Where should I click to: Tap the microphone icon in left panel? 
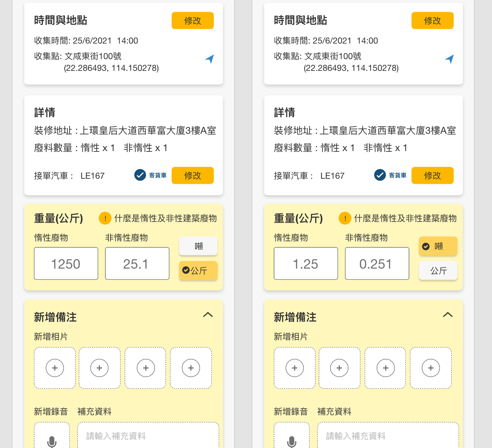click(52, 441)
